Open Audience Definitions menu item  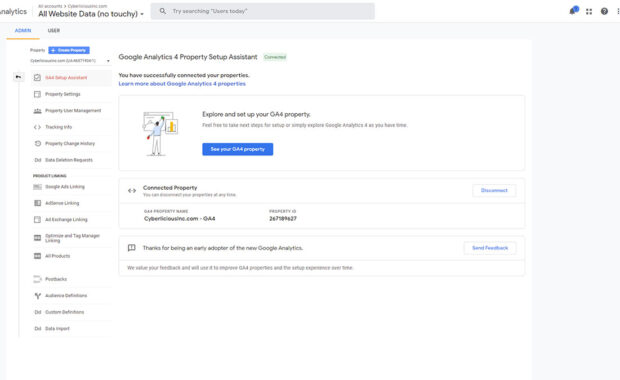(x=71, y=296)
